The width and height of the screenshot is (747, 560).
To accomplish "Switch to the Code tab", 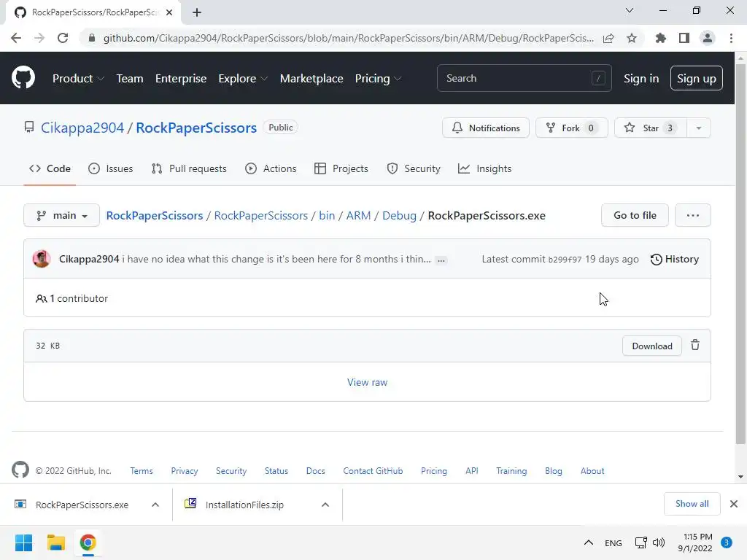I will point(50,168).
